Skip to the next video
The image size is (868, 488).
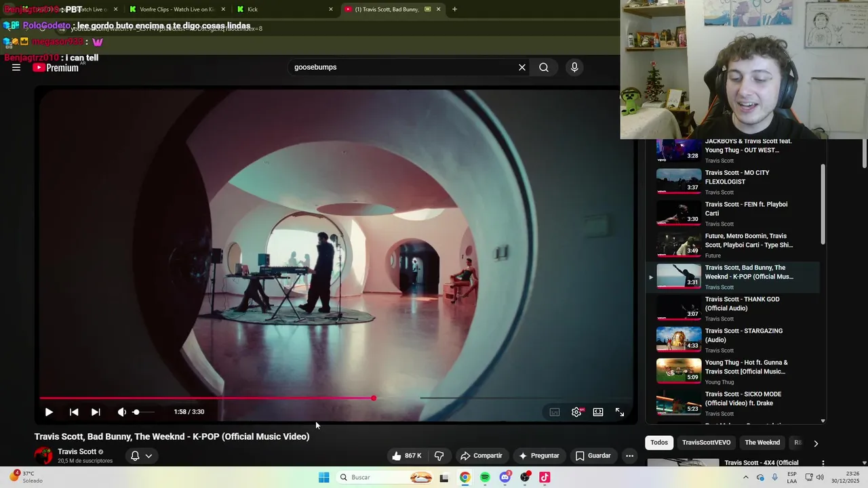click(96, 411)
